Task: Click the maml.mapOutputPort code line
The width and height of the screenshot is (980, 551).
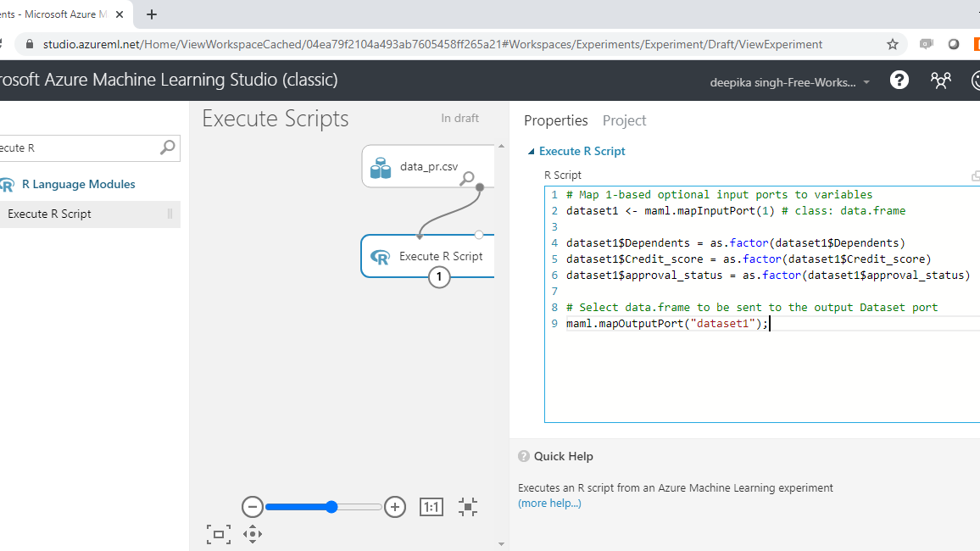Action: (667, 324)
